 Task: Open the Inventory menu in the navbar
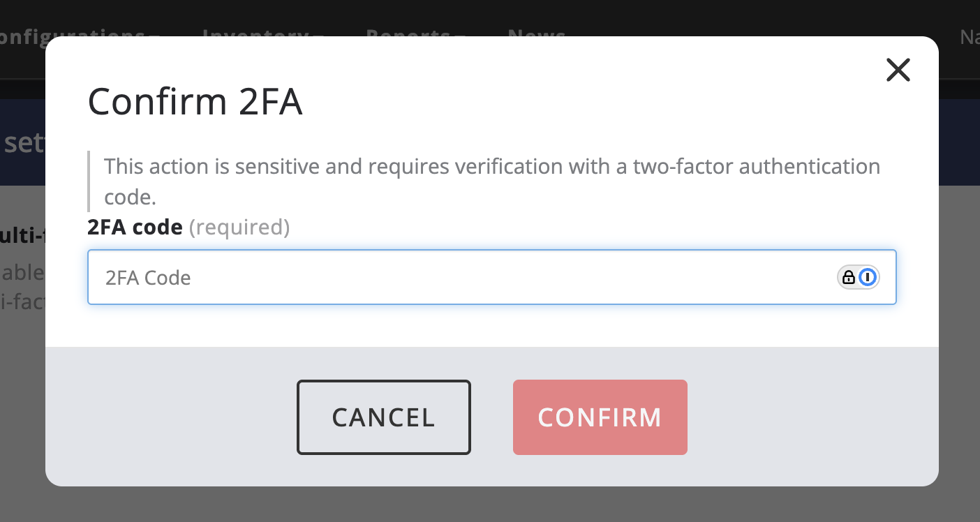pyautogui.click(x=256, y=33)
